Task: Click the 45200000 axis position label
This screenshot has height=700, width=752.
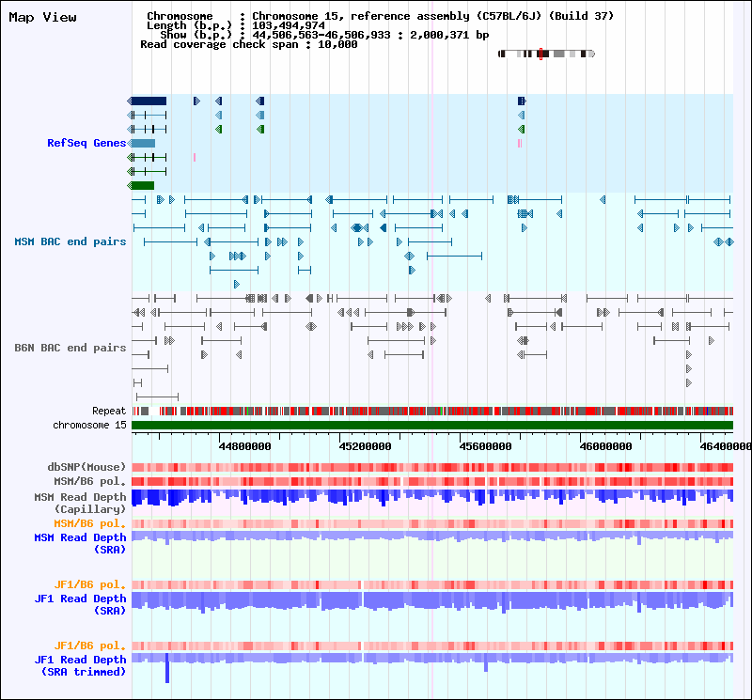Action: (x=365, y=446)
